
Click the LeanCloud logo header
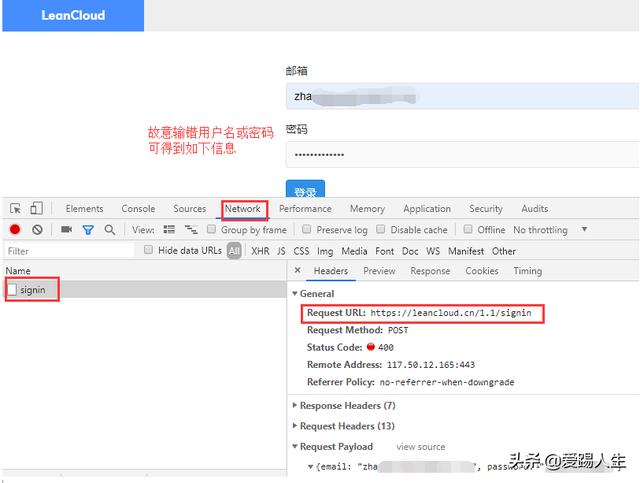click(x=73, y=16)
